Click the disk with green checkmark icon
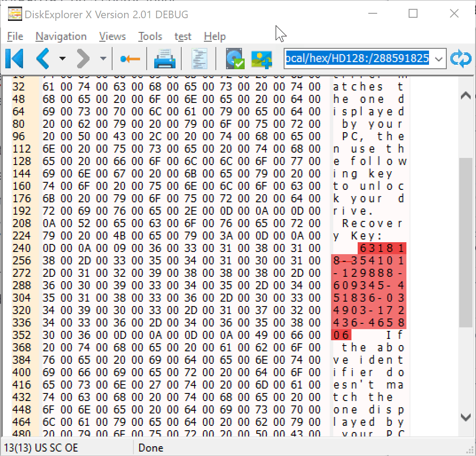 234,59
